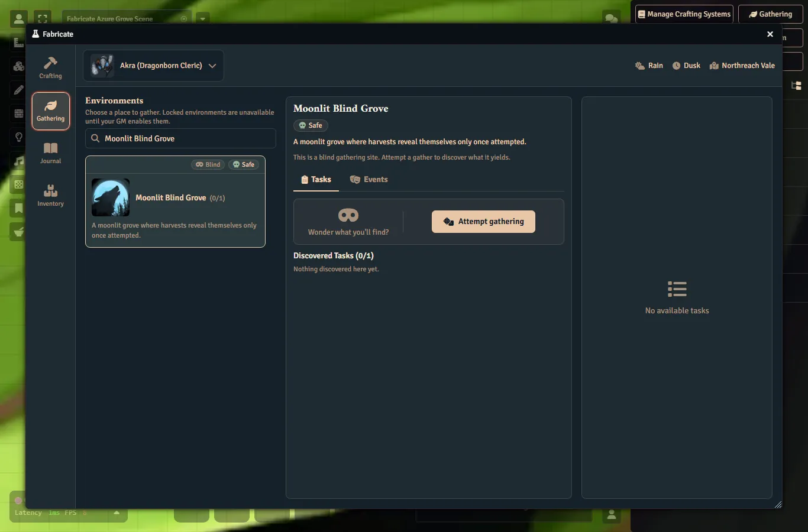Open the measurement ruler tool
Image resolution: width=808 pixels, height=532 pixels.
[x=18, y=42]
